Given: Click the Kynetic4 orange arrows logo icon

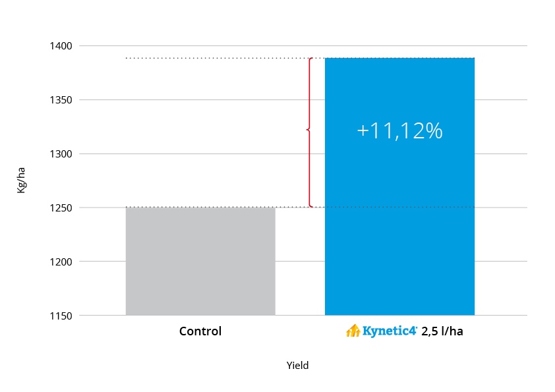Looking at the screenshot, I should [x=353, y=331].
